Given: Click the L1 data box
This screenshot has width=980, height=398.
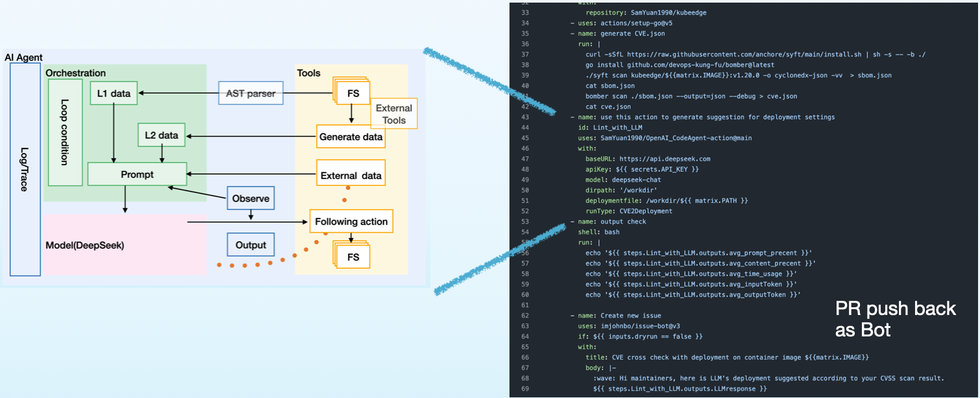Looking at the screenshot, I should click(114, 93).
